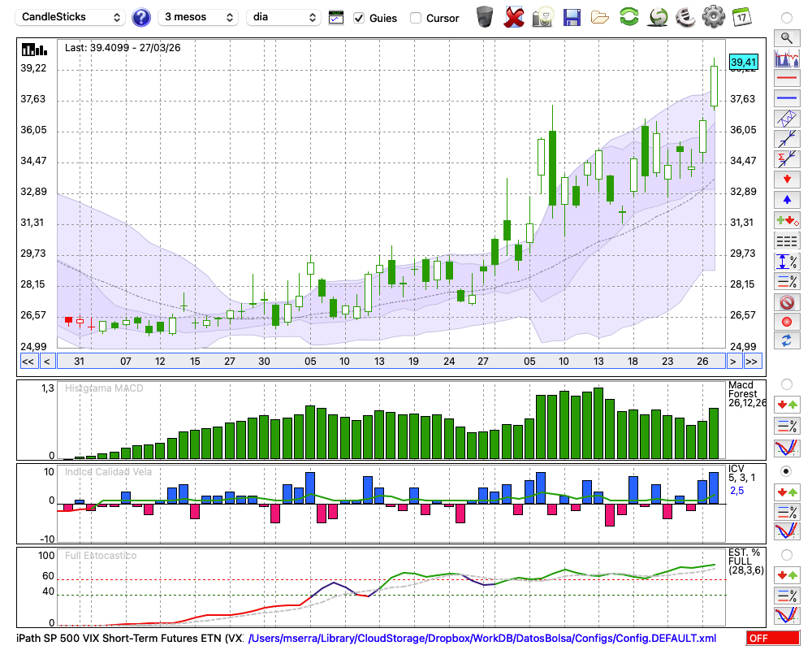This screenshot has height=650, width=812.
Task: Open the yellow folder icon
Action: pyautogui.click(x=600, y=16)
